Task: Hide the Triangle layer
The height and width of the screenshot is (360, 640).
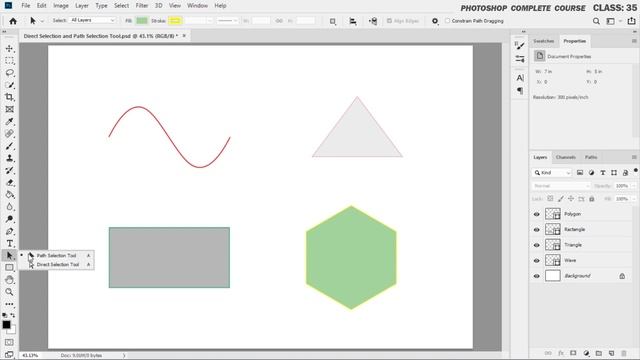Action: coord(537,245)
